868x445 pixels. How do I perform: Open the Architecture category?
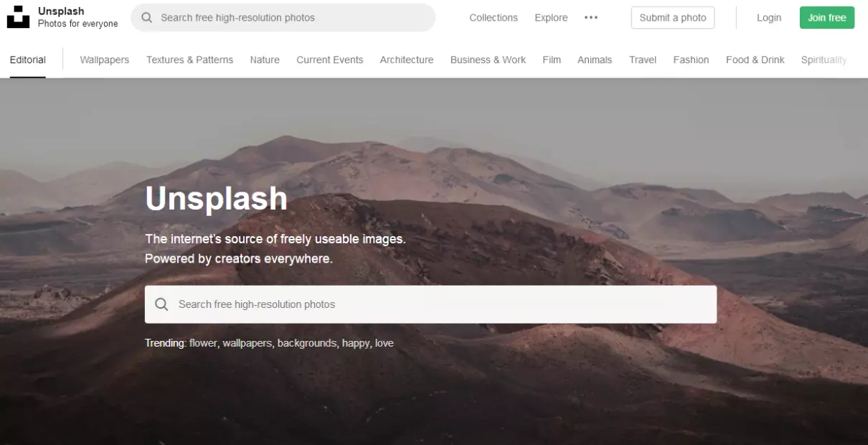point(407,60)
